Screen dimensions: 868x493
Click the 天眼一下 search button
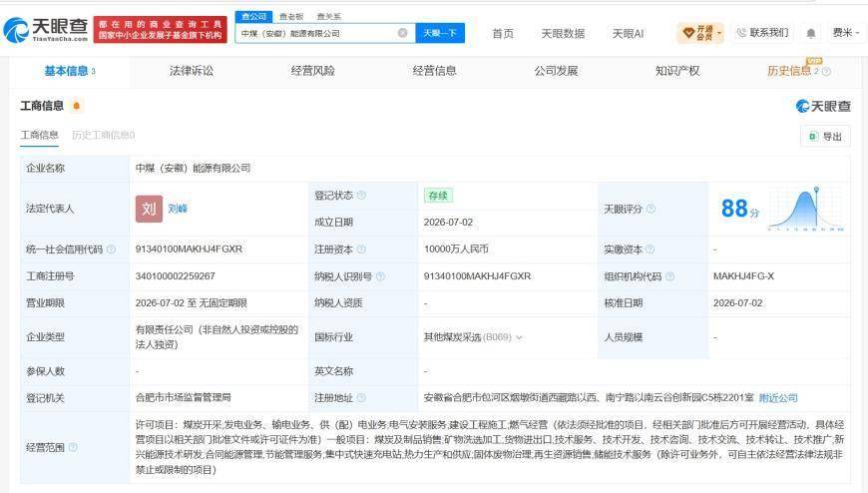[440, 33]
